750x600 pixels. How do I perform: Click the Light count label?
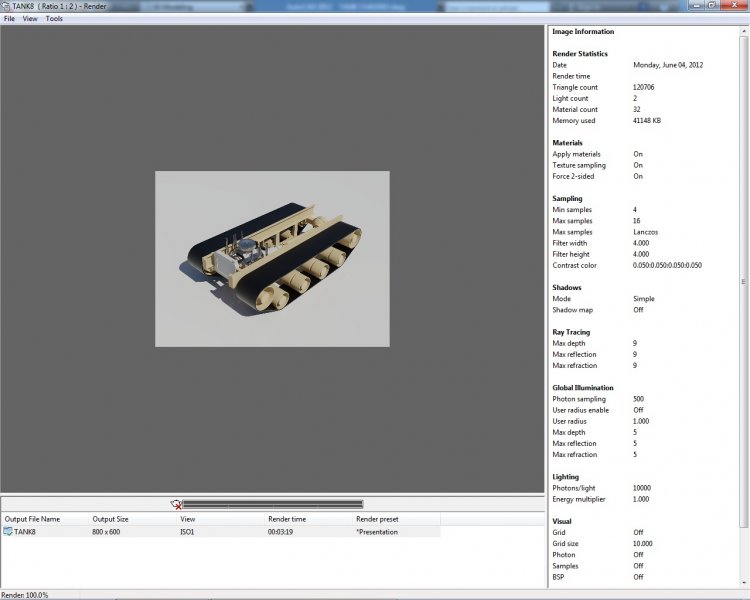570,98
